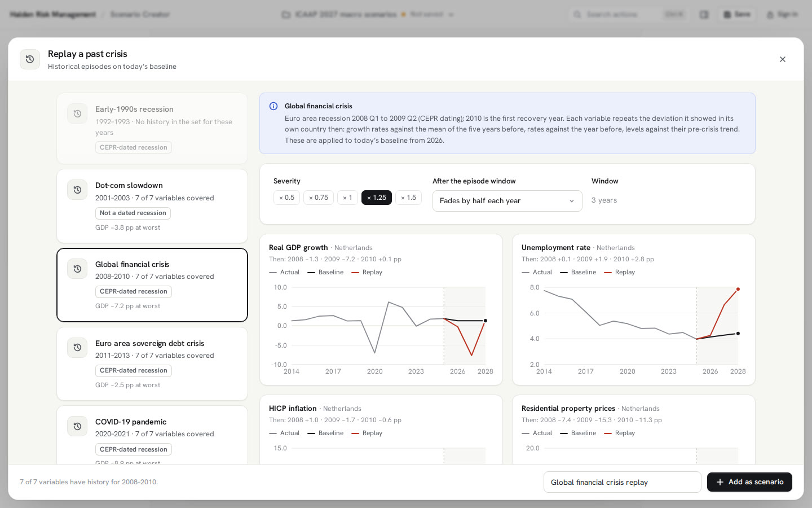This screenshot has height=508, width=812.
Task: Click the scenario name field
Action: point(622,482)
